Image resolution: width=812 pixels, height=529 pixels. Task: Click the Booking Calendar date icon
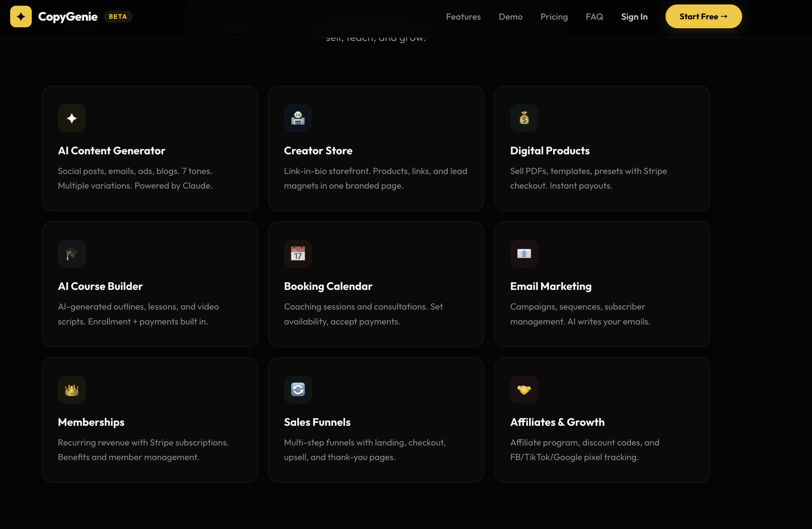coord(298,254)
